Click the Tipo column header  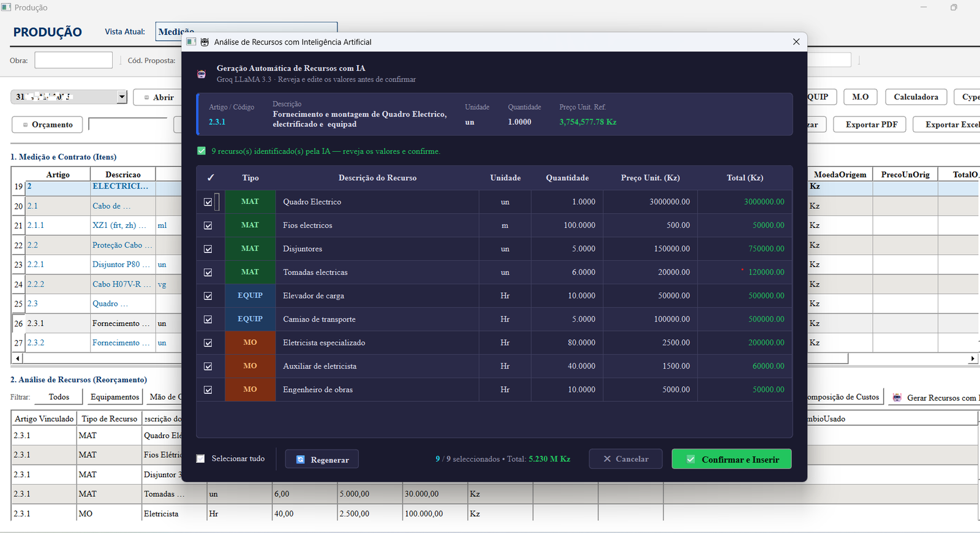pos(251,178)
